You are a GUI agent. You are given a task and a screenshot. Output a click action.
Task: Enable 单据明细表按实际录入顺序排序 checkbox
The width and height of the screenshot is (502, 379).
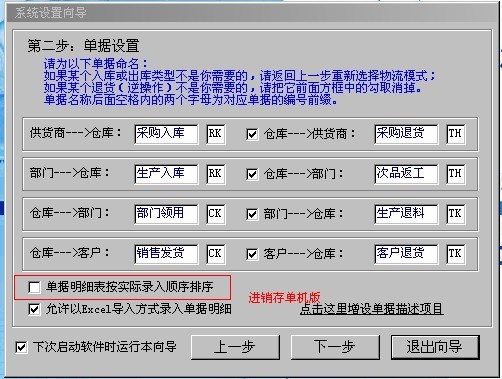point(34,287)
